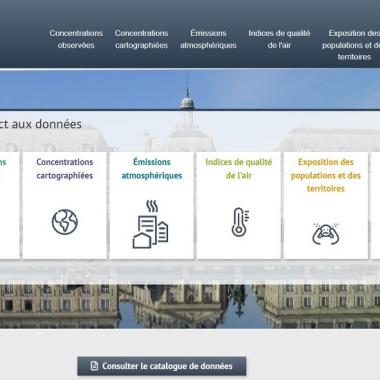Select the Émissions atmosphériques card title
380x380 pixels.
click(152, 169)
